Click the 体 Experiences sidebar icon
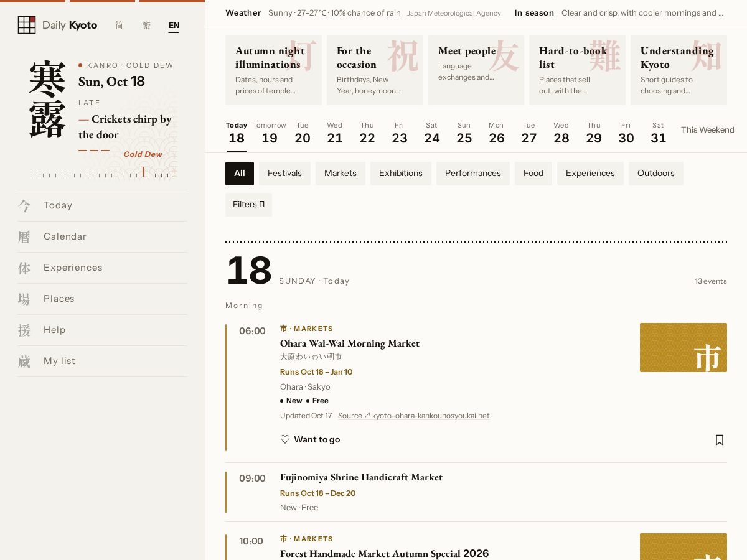Image resolution: width=747 pixels, height=560 pixels. 24,268
